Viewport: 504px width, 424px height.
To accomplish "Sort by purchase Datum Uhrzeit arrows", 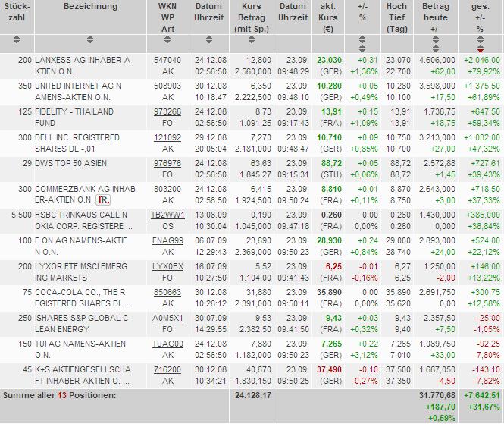I will click(x=209, y=40).
